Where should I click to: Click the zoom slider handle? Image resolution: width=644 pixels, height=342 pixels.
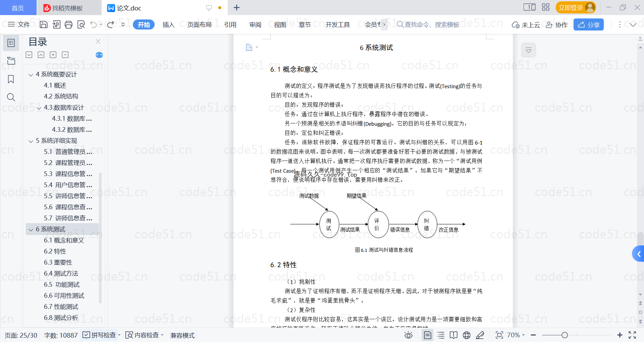[565, 335]
